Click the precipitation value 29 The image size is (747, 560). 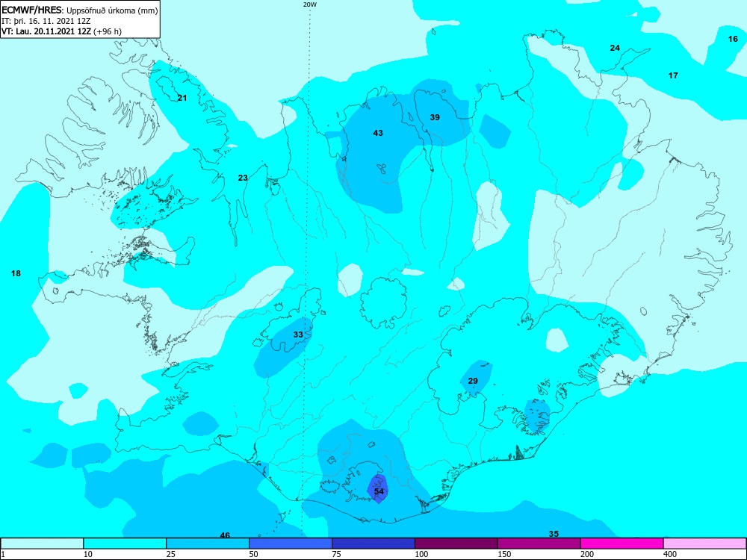[x=473, y=381]
